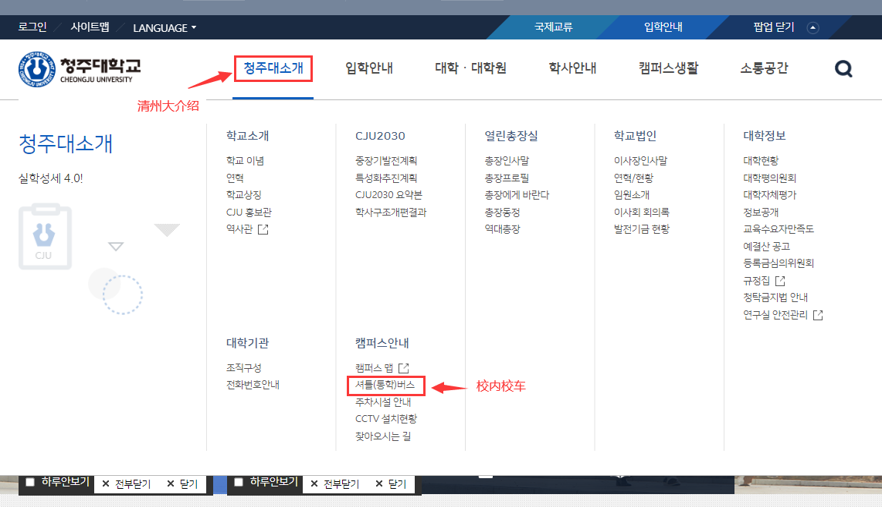
Task: Open the 대학 · 대학원 menu
Action: coord(471,68)
